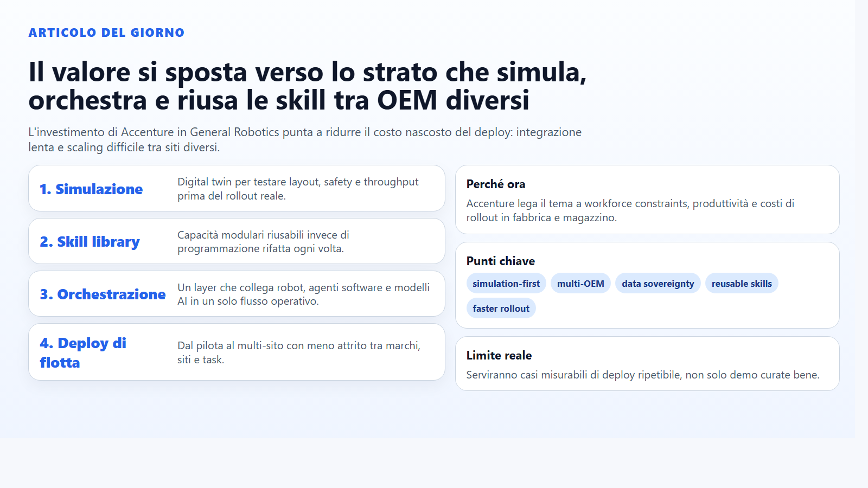Image resolution: width=868 pixels, height=488 pixels.
Task: Select the data sovereignty tag
Action: point(658,283)
